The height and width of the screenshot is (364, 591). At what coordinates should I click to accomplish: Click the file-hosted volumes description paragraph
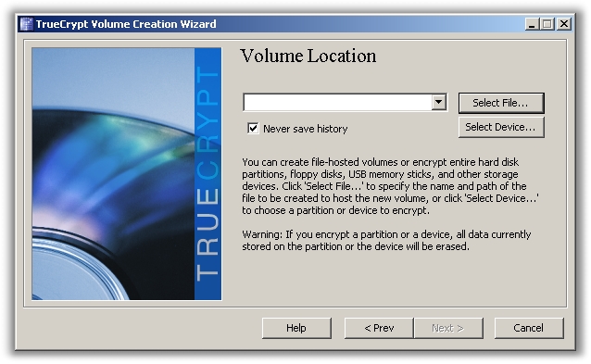[x=390, y=186]
